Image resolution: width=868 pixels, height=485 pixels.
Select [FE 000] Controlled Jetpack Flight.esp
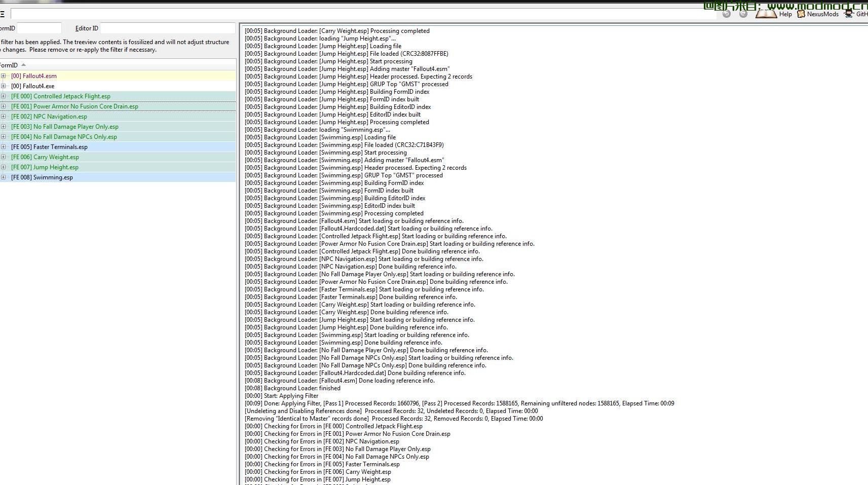point(118,96)
